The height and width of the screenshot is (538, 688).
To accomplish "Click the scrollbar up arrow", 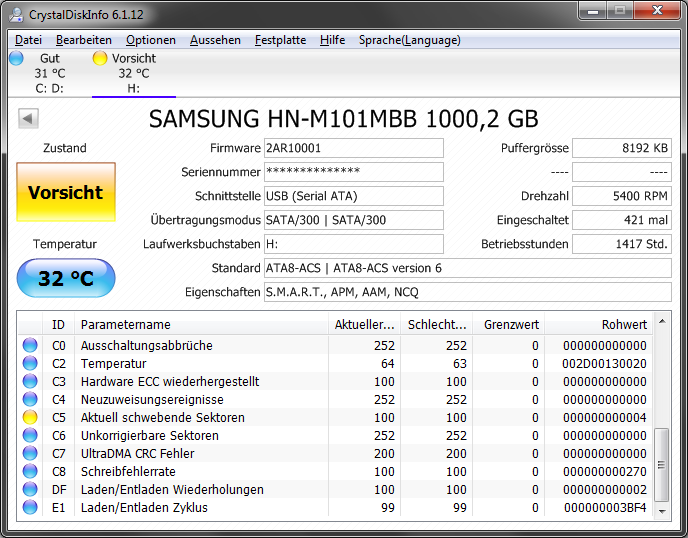I will (x=662, y=321).
